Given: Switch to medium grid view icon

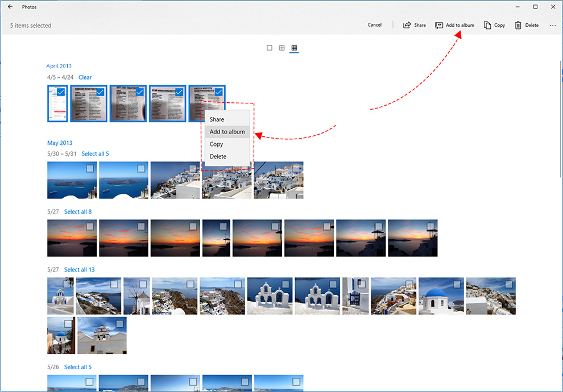Looking at the screenshot, I should [x=282, y=48].
